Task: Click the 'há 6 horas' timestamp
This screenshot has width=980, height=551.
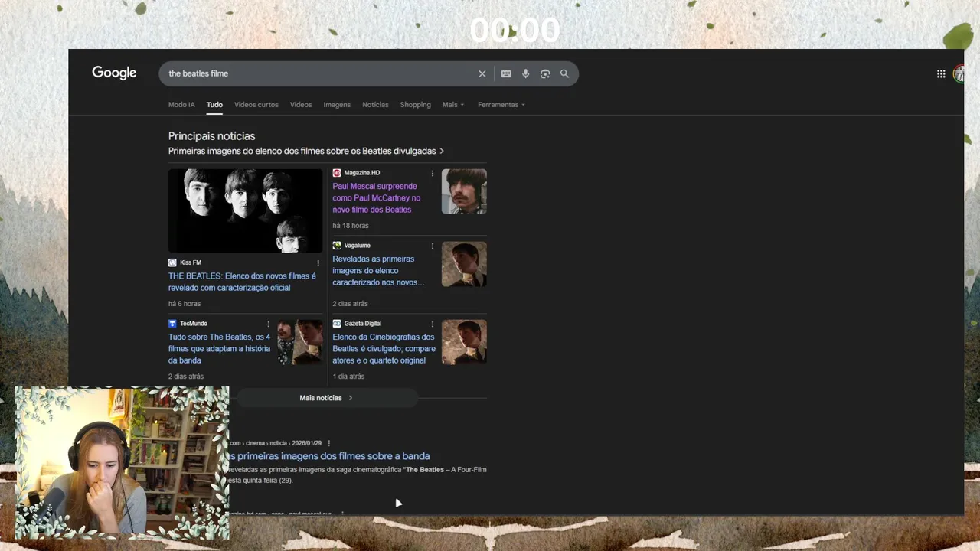Action: (x=185, y=304)
